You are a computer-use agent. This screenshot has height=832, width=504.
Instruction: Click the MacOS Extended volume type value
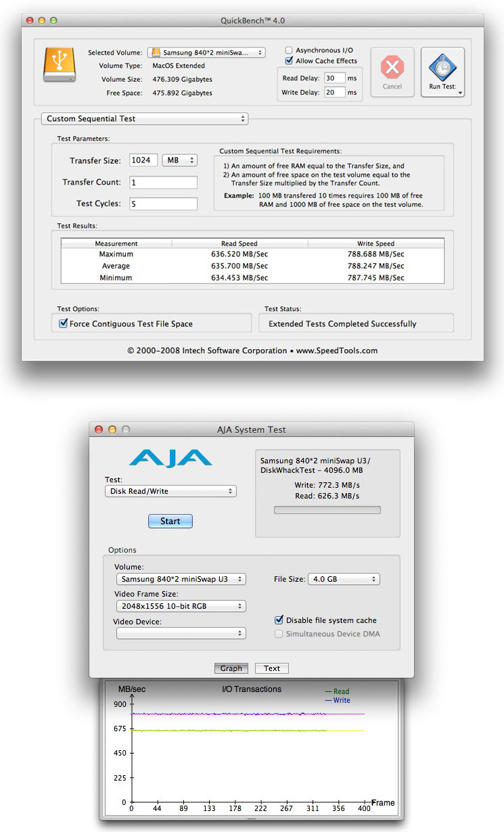tap(179, 66)
